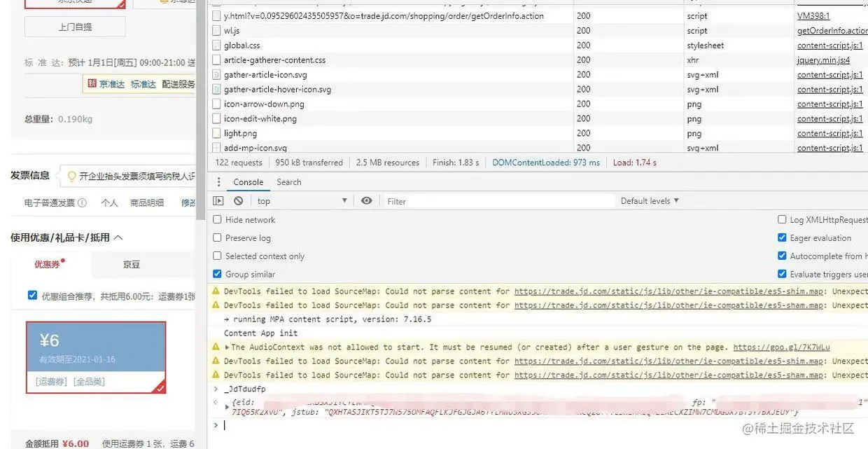Click the "Content App init" log message
Viewport: 868px width, 449px height.
[260, 333]
